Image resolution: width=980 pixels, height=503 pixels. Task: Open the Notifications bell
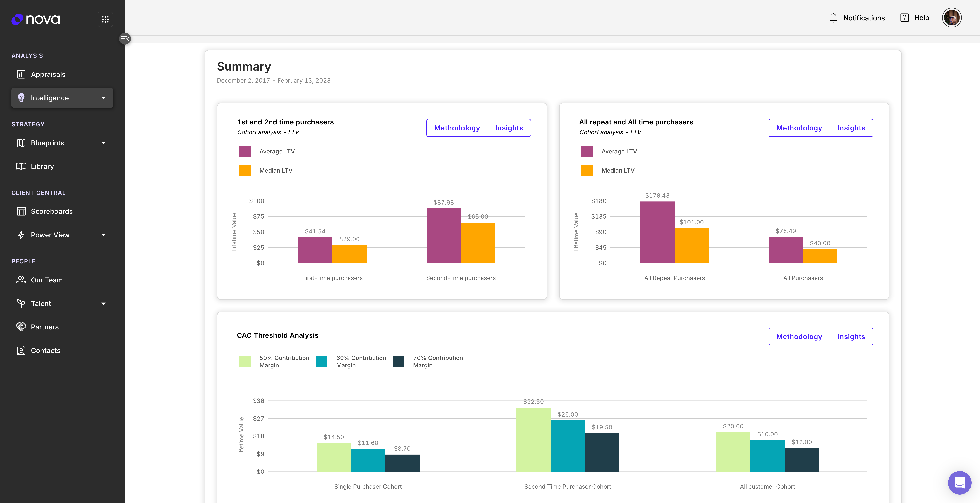click(x=833, y=18)
